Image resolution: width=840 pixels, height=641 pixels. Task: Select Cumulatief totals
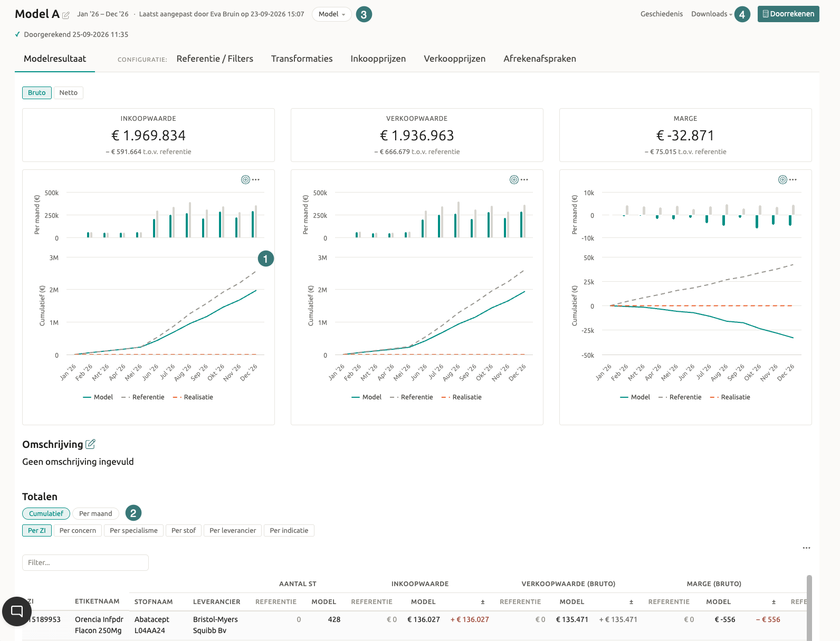[46, 513]
